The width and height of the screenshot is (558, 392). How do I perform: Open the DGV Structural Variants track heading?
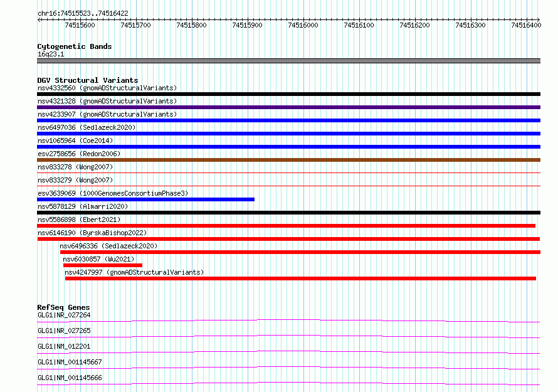(88, 80)
